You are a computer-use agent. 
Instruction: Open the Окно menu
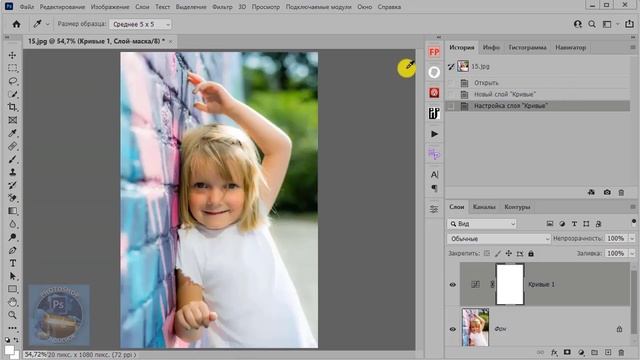(364, 7)
